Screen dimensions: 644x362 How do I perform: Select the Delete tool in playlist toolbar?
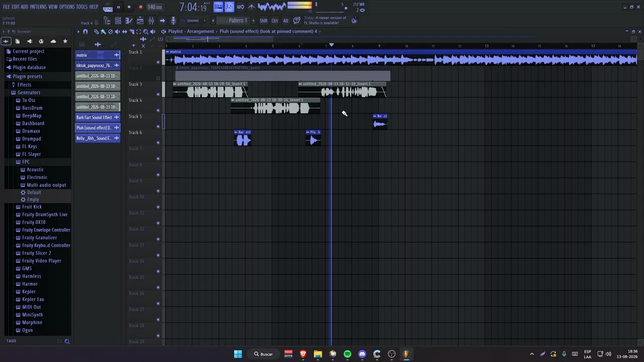click(x=110, y=32)
